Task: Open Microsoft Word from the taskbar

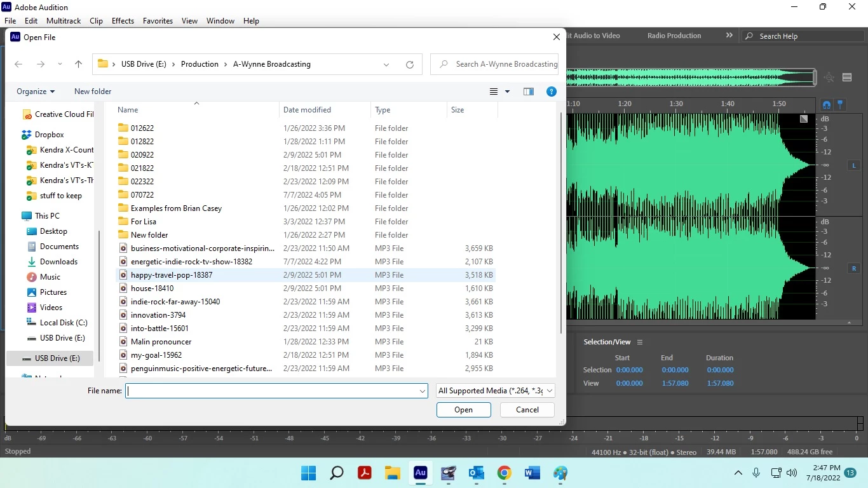Action: [x=532, y=473]
